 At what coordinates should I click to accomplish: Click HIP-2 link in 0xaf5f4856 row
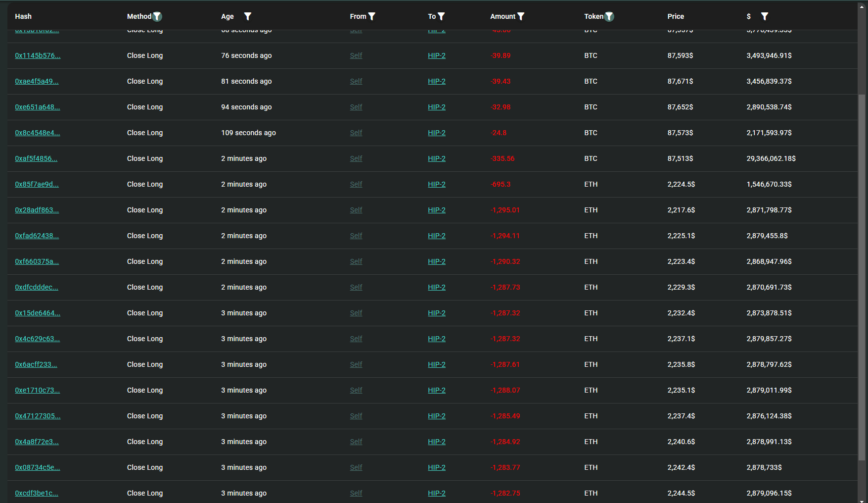(x=437, y=158)
